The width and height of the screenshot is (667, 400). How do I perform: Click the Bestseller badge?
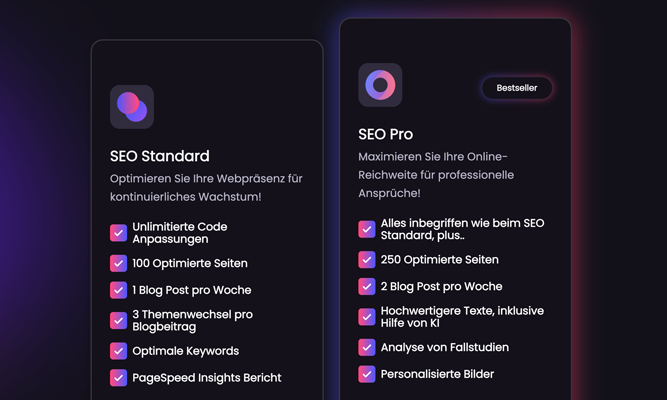(x=517, y=88)
